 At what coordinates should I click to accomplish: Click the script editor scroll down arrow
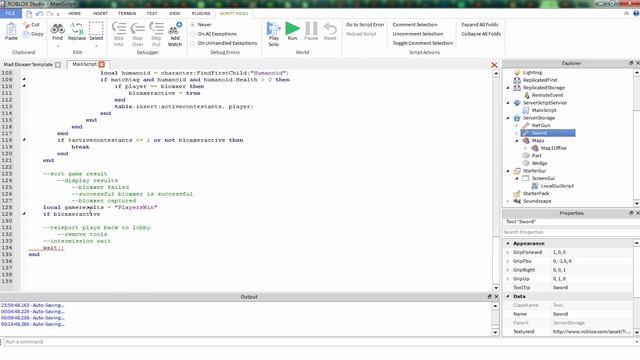(x=496, y=288)
